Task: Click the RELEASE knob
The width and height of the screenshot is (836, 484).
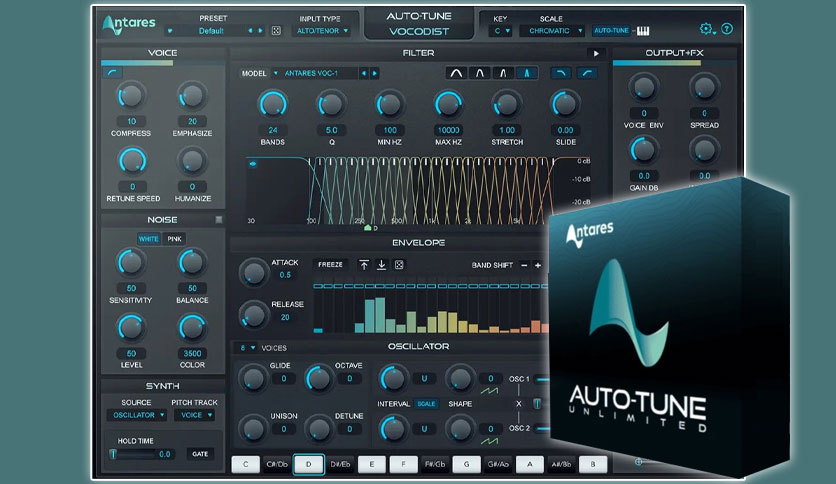Action: (254, 314)
